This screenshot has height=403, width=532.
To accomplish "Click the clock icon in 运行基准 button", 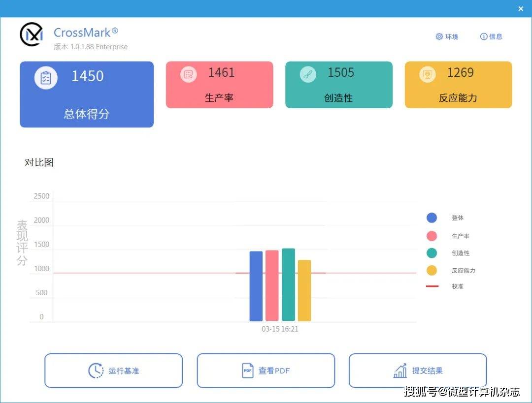I will [96, 371].
